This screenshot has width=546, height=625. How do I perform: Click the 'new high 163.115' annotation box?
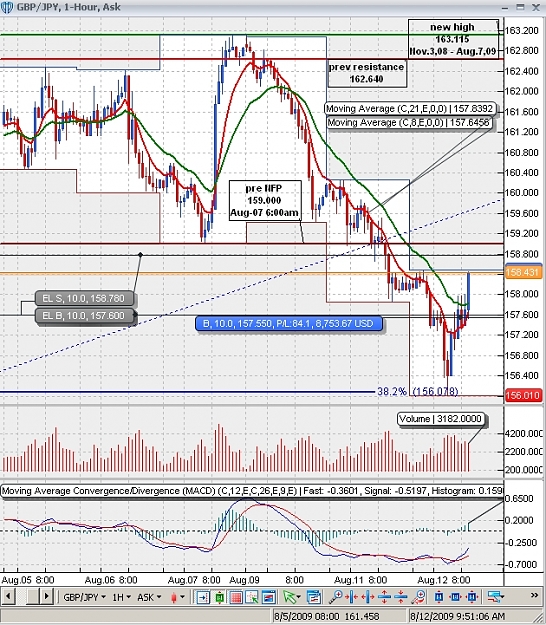tap(453, 39)
